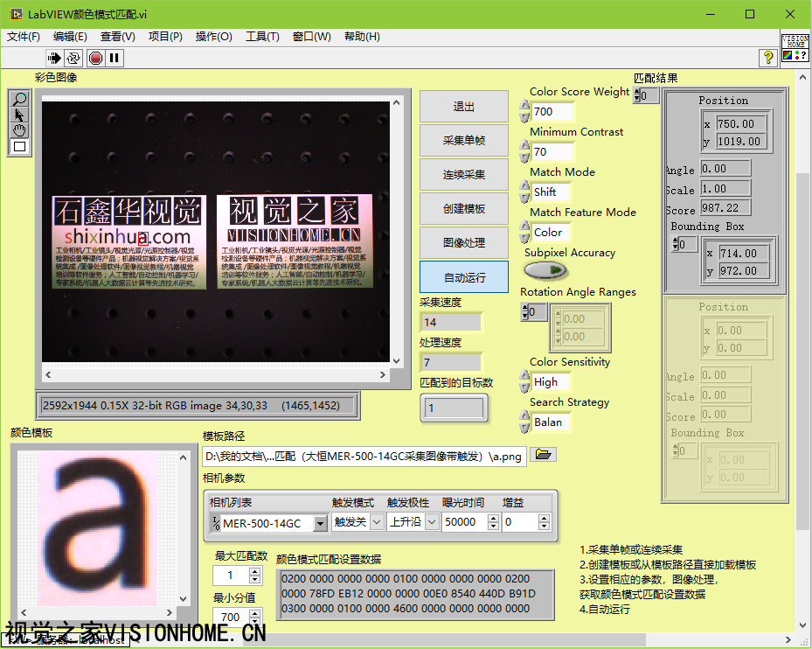The width and height of the screenshot is (812, 649).
Task: Open the context help question mark
Action: point(768,58)
